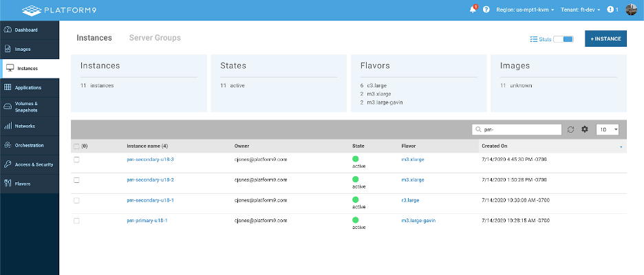Screen dimensions: 644x275
Task: Toggle the Stats switch
Action: click(x=563, y=39)
